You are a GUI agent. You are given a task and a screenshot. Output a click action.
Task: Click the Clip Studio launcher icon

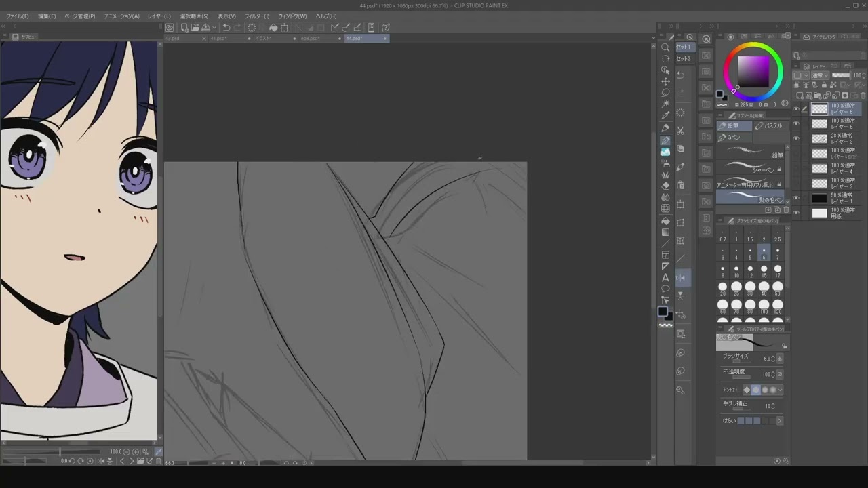tap(170, 28)
